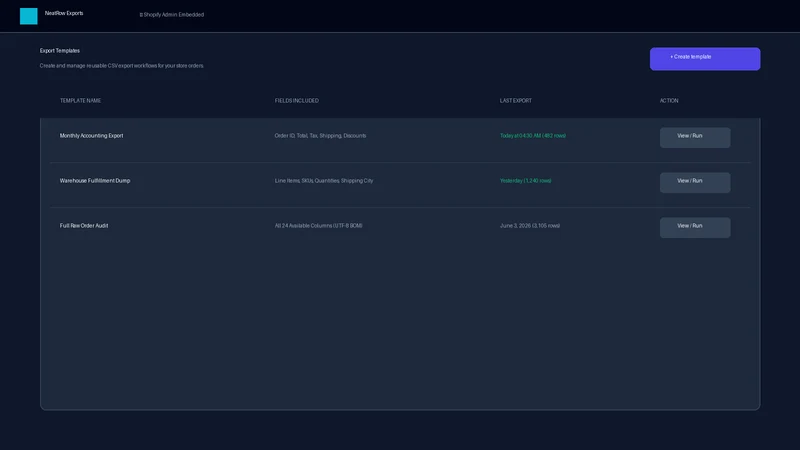Viewport: 800px width, 450px height.
Task: Click the June 3, 2026 last export cell
Action: (530, 226)
